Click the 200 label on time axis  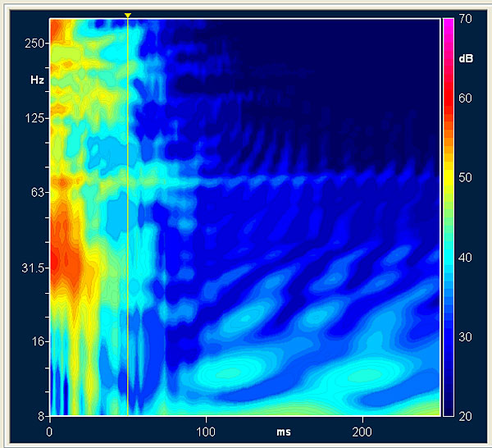pos(362,431)
